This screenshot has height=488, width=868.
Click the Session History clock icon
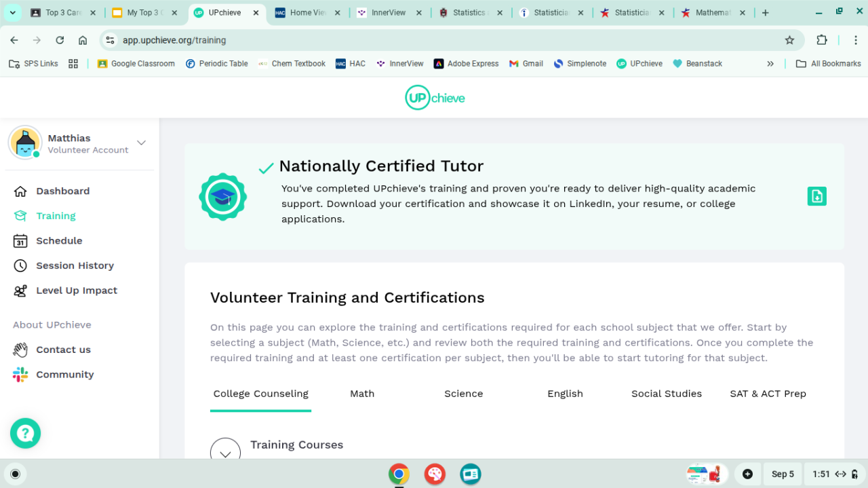pos(20,265)
